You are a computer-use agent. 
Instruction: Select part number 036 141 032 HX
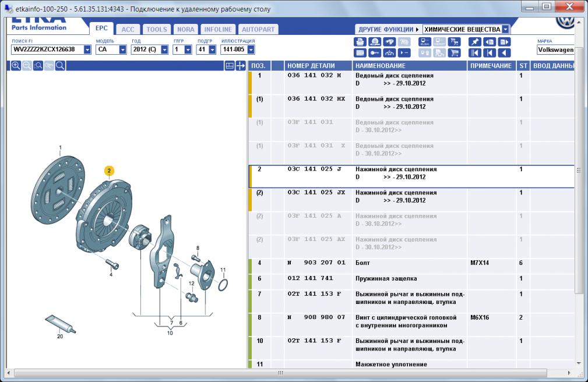pyautogui.click(x=316, y=98)
